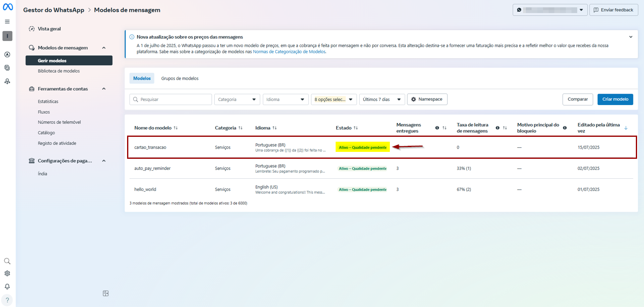Open the Idioma filter dropdown
The height and width of the screenshot is (307, 644).
tap(285, 99)
